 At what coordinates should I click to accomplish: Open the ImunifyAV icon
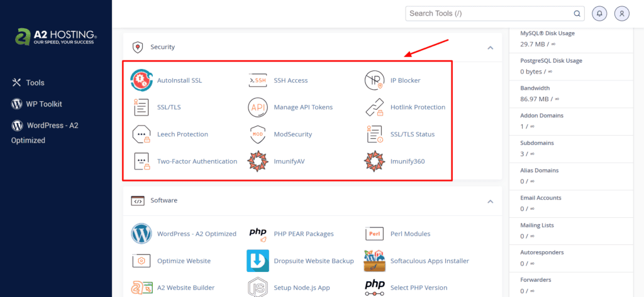tap(258, 161)
